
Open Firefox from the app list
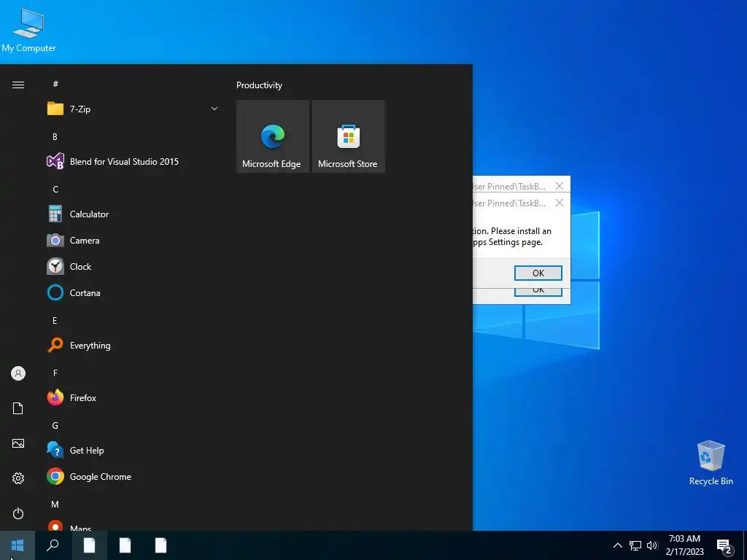(83, 397)
